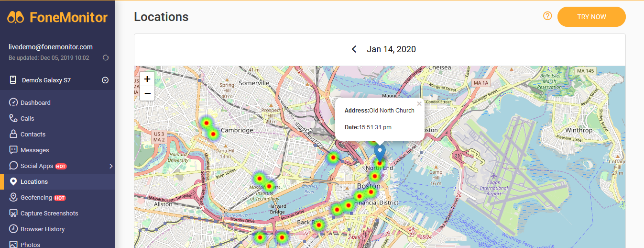Click the Jan 14, 2020 date label

tap(391, 49)
